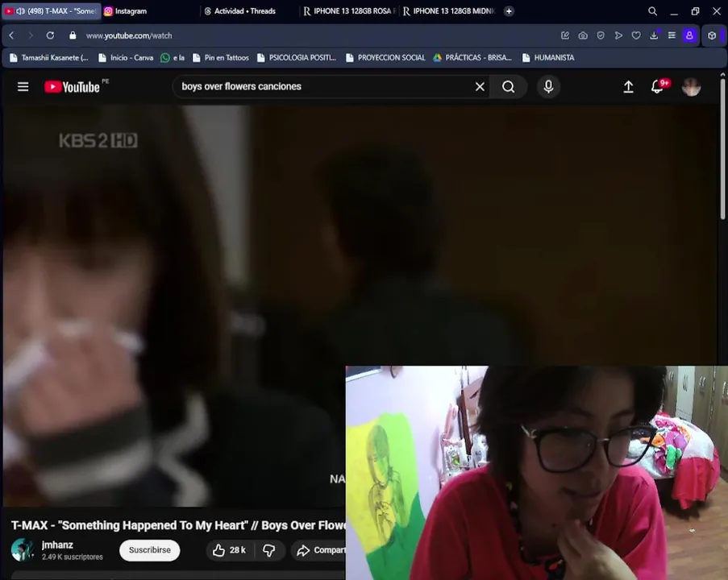Reload the current page
The height and width of the screenshot is (580, 728).
[x=50, y=35]
